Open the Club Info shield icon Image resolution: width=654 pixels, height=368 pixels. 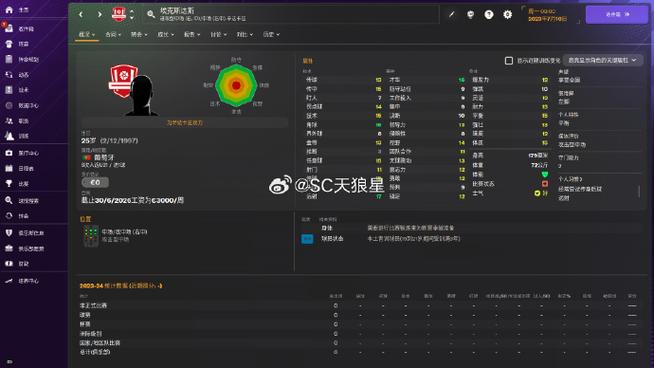pyautogui.click(x=9, y=233)
